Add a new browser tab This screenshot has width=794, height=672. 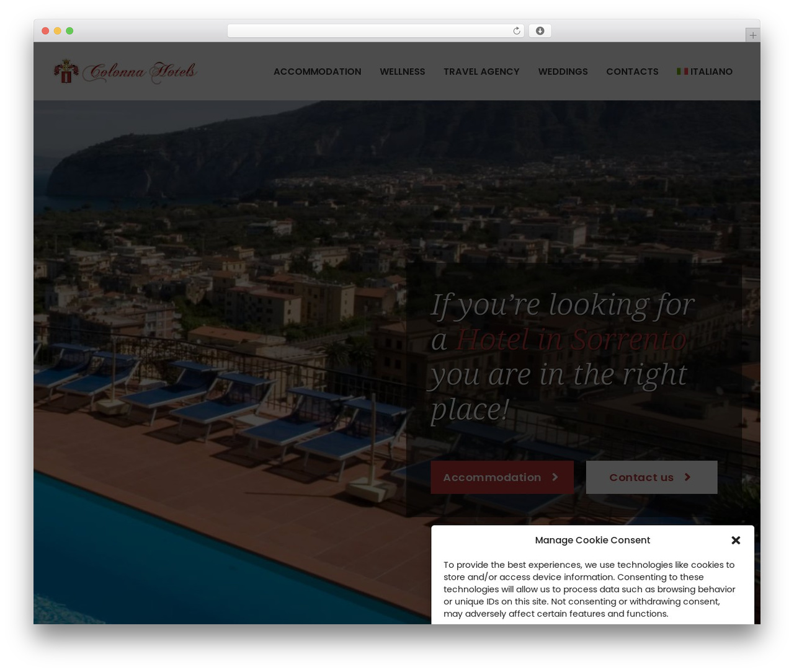[752, 35]
